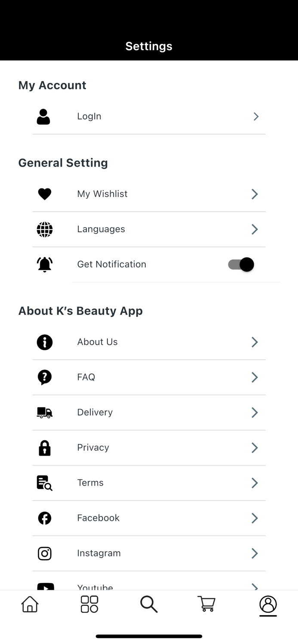This screenshot has height=644, width=298.
Task: Click the chevron beside Languages
Action: (x=254, y=229)
